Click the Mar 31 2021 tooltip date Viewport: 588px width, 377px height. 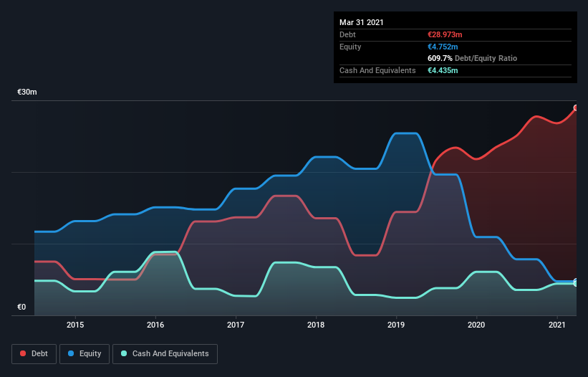click(x=362, y=22)
